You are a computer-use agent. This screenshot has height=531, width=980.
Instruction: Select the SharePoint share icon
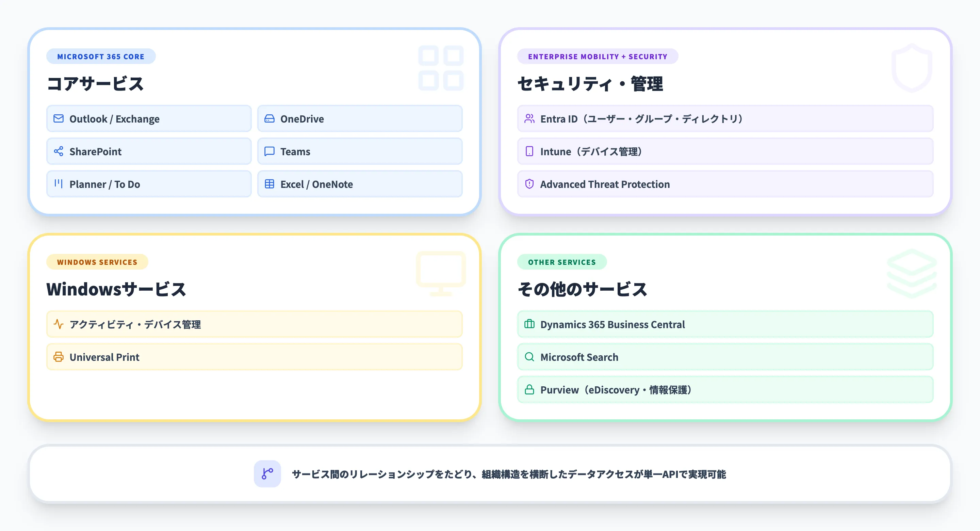tap(59, 151)
